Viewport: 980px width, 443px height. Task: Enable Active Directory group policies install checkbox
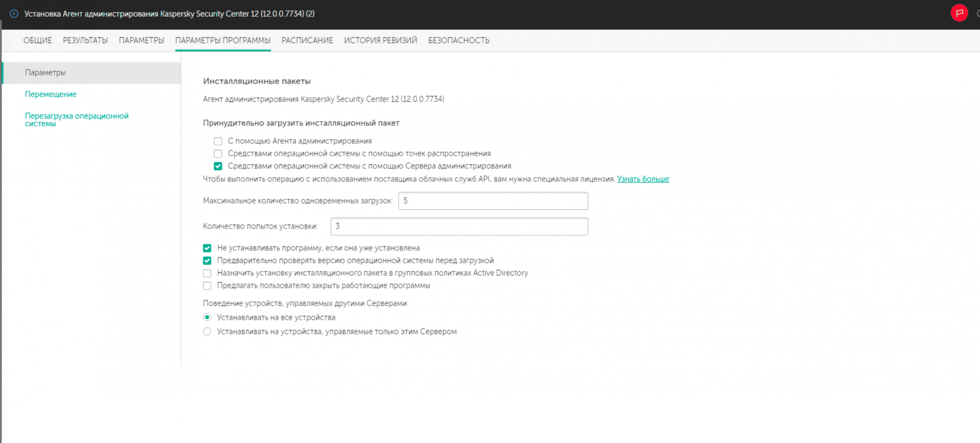[x=207, y=273]
